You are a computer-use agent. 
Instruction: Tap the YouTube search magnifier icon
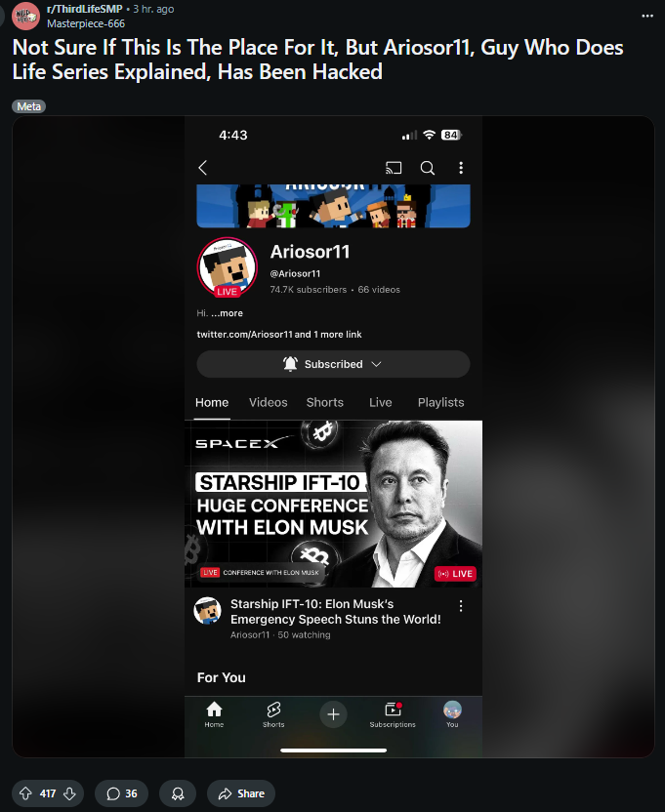[427, 168]
